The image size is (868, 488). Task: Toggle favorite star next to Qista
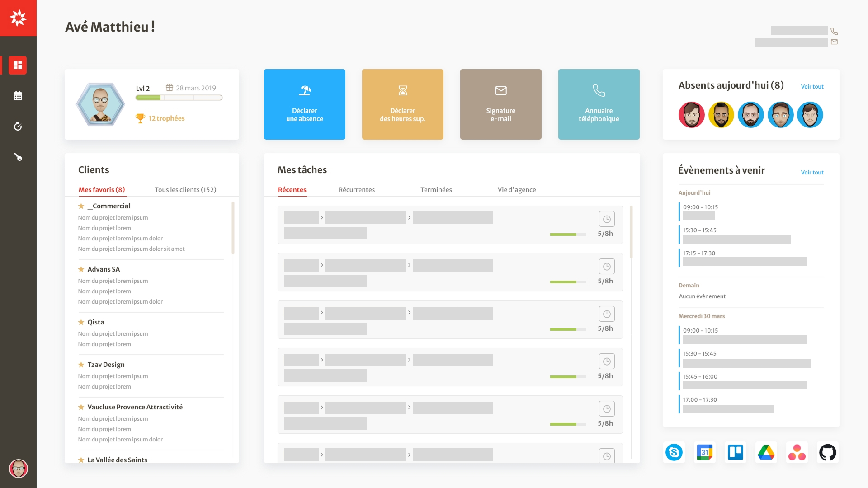(x=81, y=322)
